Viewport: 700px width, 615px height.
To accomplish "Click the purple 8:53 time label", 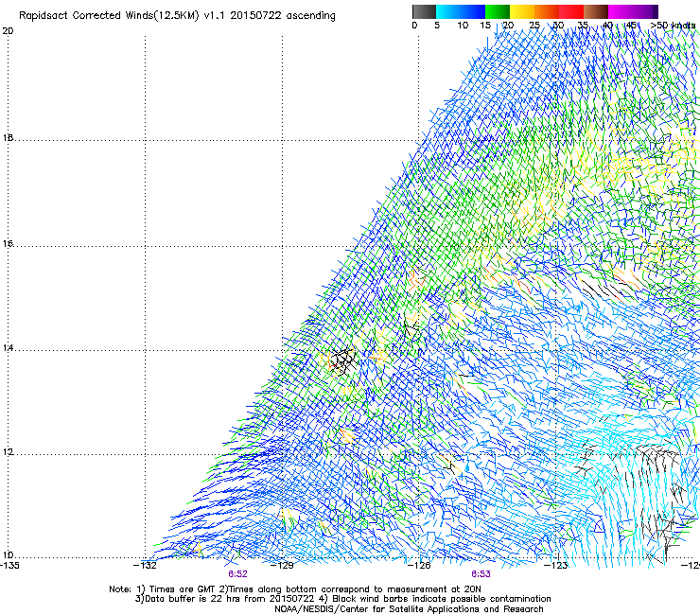I will tap(481, 574).
